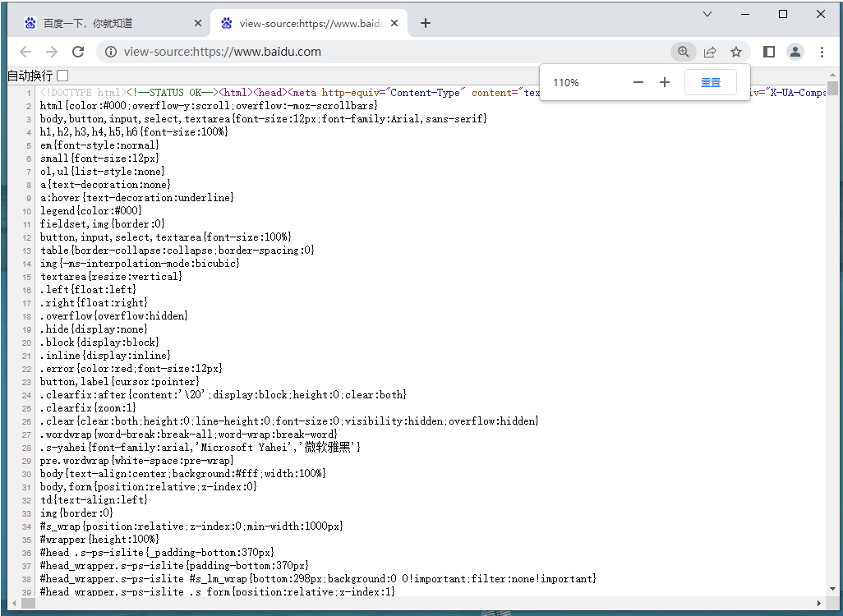The width and height of the screenshot is (843, 616).
Task: Click the scroll left arrow at bottom
Action: tap(15, 603)
